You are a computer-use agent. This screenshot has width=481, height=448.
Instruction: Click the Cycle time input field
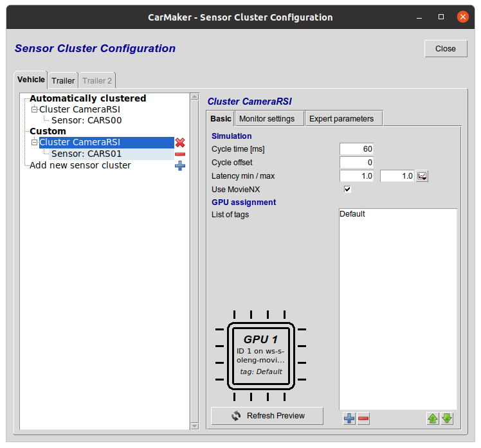[356, 149]
